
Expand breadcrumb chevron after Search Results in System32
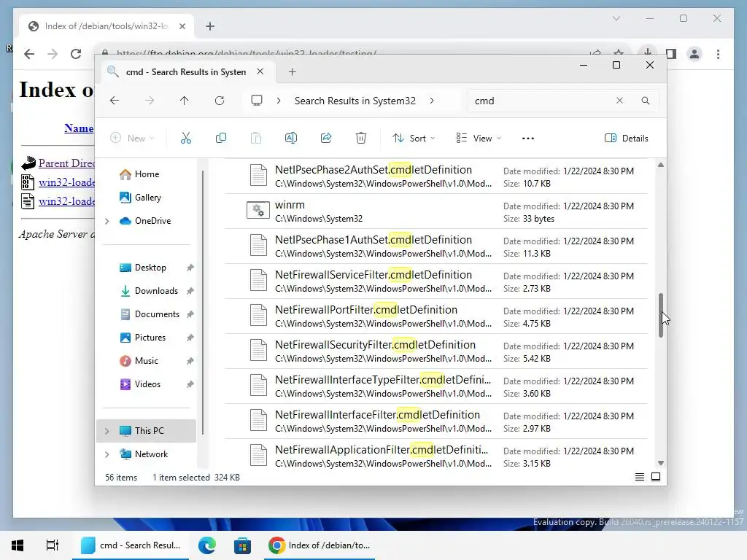(432, 101)
